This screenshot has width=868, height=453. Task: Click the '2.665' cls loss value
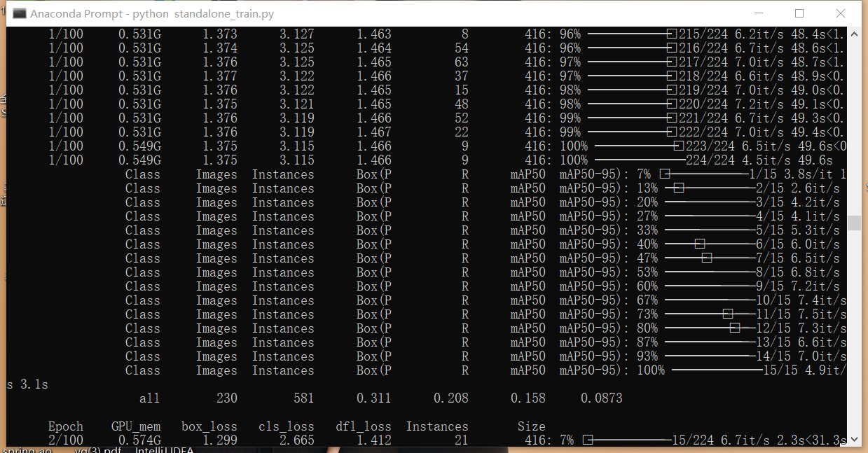297,440
